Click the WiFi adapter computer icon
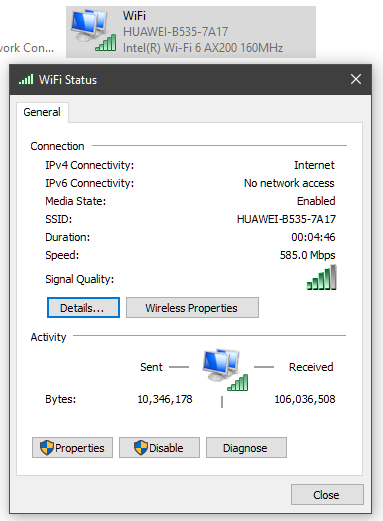 tap(94, 31)
